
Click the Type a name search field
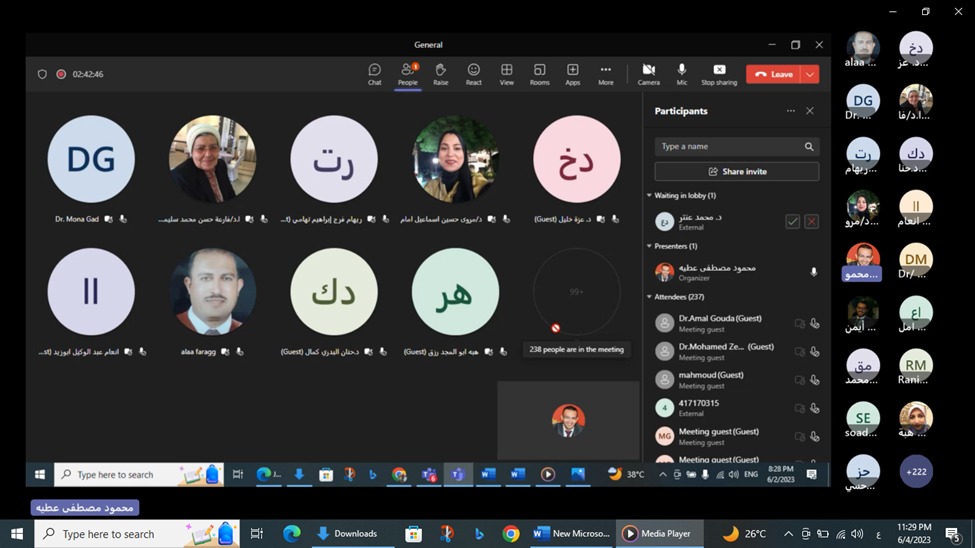(730, 146)
